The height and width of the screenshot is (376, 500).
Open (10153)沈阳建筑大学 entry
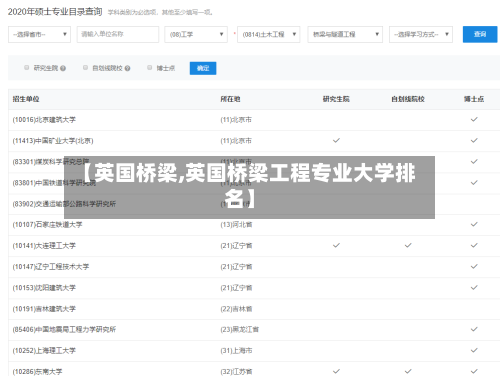[44, 288]
